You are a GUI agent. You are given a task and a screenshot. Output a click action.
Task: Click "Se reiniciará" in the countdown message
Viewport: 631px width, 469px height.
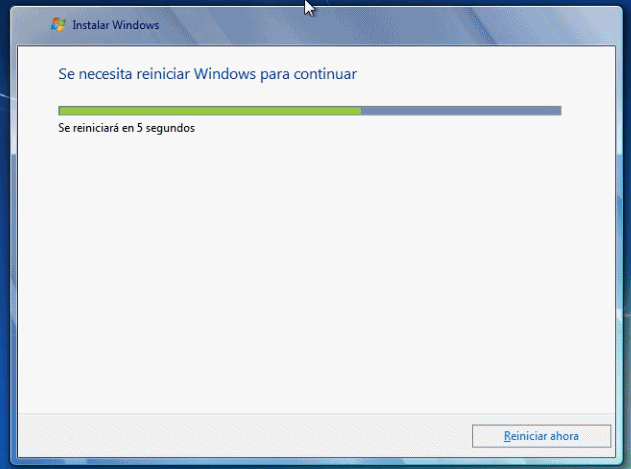click(x=89, y=128)
